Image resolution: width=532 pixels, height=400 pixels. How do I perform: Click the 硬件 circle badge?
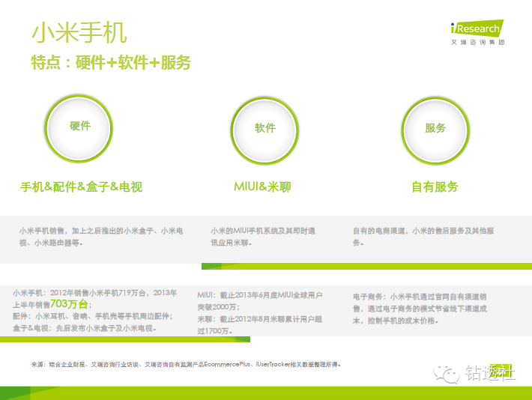click(79, 128)
